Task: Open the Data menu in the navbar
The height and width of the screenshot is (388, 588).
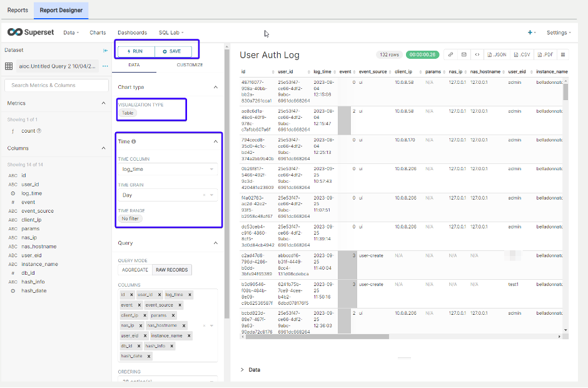Action: (x=70, y=33)
